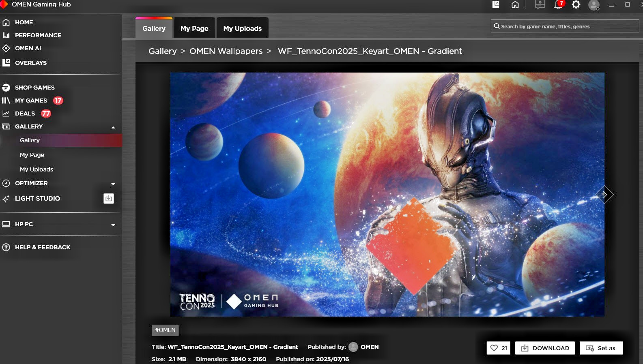Open the OMEN publisher profile avatar
Screen dimensions: 643x364
click(x=353, y=347)
